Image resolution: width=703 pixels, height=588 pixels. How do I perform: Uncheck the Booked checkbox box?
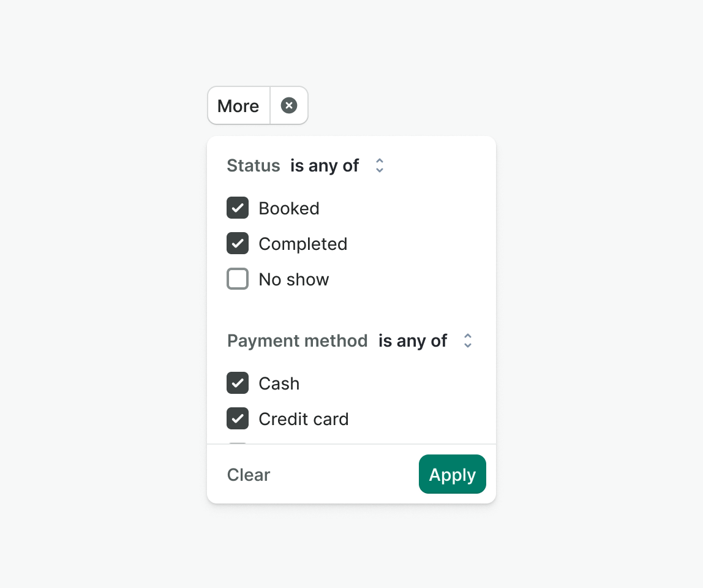pyautogui.click(x=238, y=208)
